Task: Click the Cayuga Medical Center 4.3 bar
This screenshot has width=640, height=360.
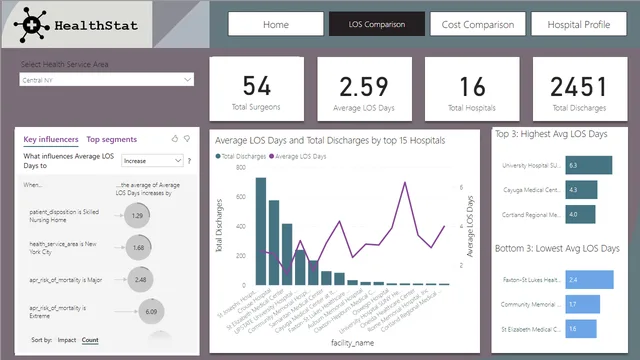Action: [581, 190]
